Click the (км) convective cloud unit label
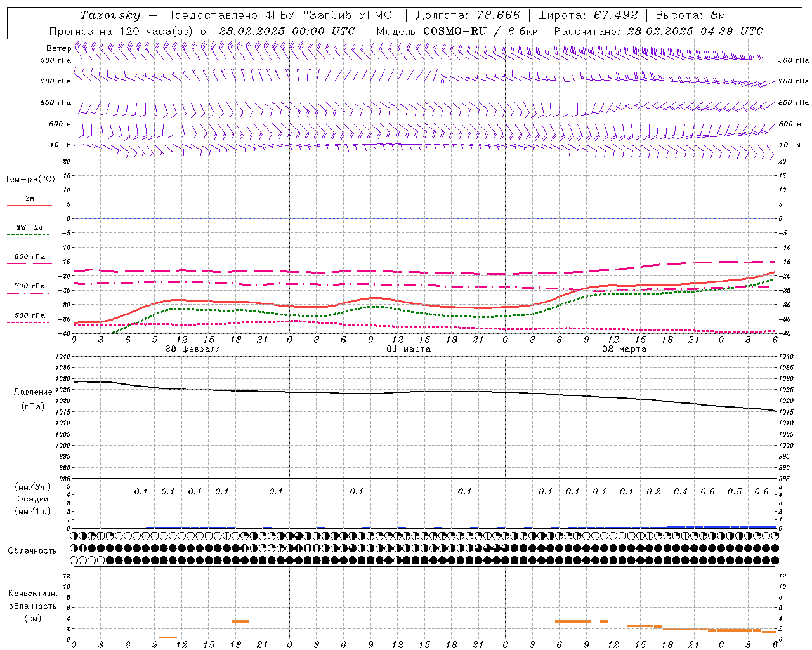This screenshot has width=812, height=650. pos(33,618)
